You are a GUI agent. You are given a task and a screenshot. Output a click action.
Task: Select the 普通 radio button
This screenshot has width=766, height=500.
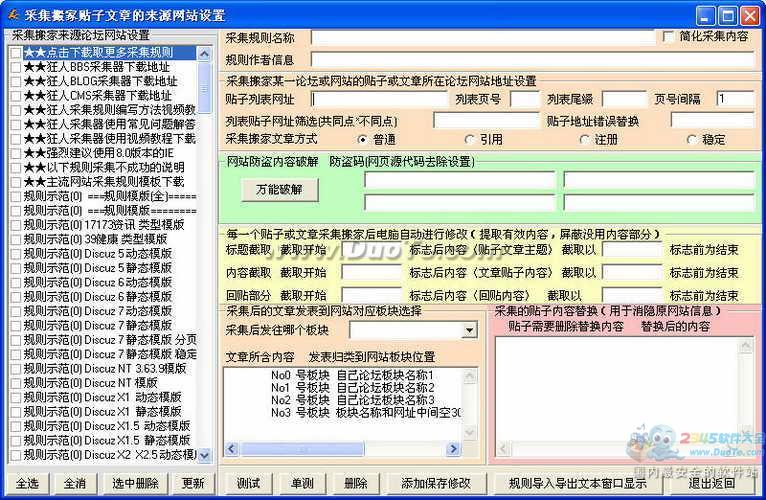coord(362,140)
